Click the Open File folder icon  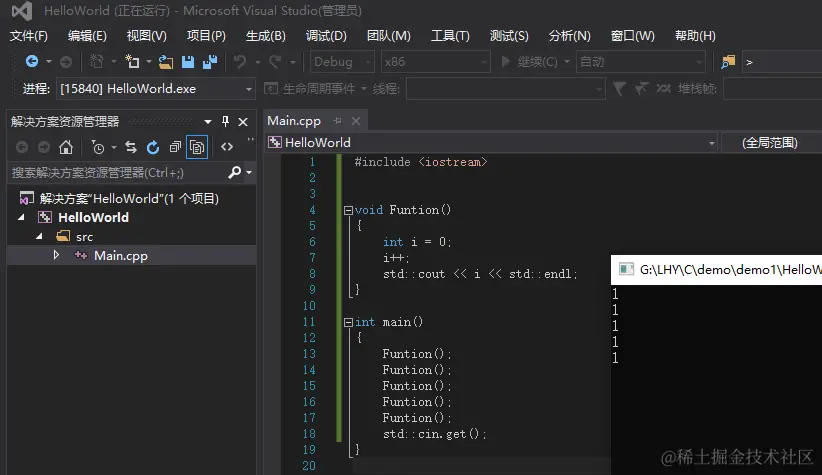pos(166,62)
